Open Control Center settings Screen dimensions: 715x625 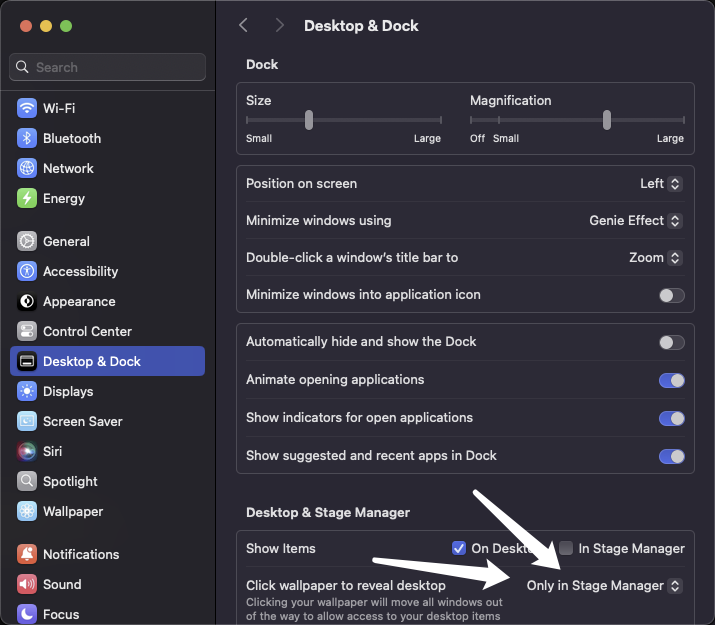coord(107,331)
